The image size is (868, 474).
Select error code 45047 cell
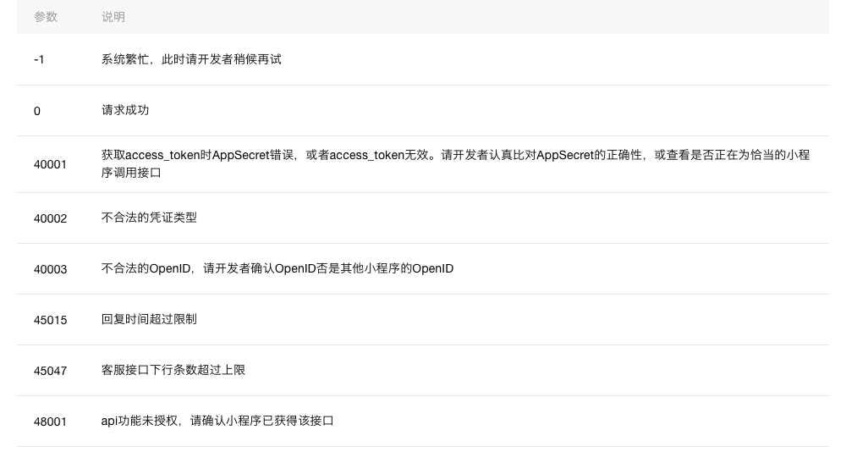coord(51,371)
